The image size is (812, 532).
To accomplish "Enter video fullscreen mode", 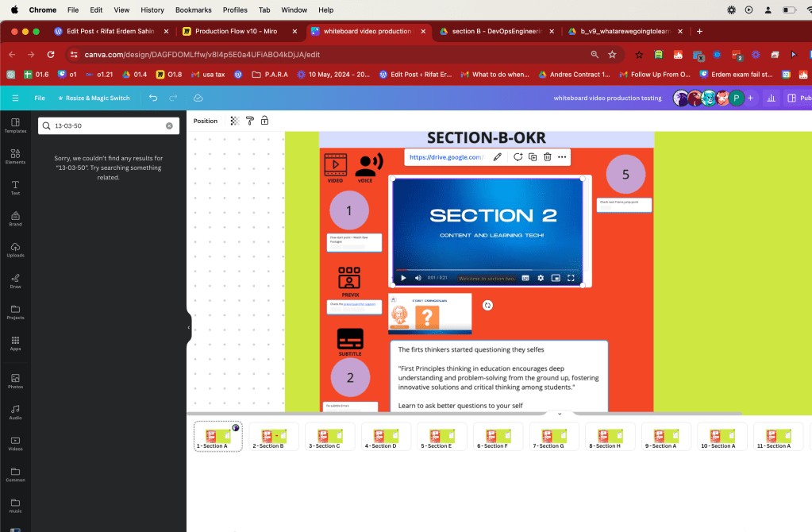I will pos(571,278).
